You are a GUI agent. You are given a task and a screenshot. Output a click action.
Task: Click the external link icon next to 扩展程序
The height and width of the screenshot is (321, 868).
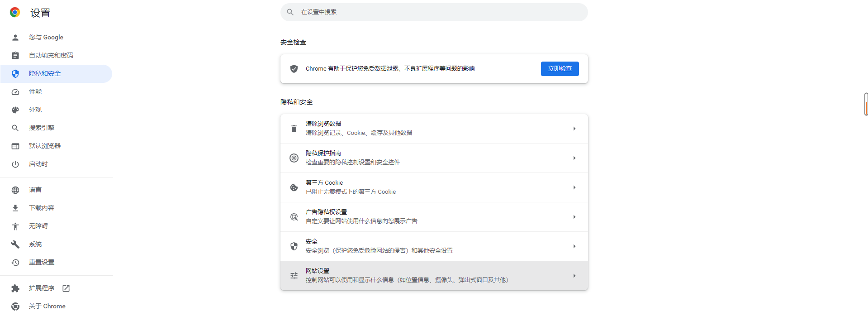tap(66, 288)
